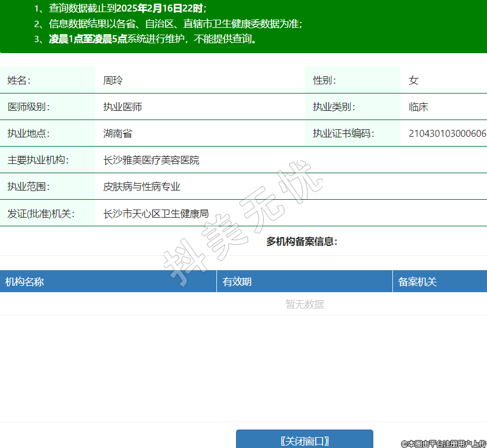Click the 皮肤病与性病专业 scope value

142,186
